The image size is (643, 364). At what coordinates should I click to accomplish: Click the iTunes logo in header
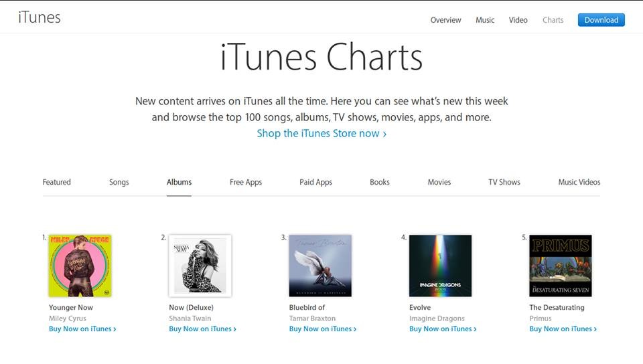tap(40, 18)
